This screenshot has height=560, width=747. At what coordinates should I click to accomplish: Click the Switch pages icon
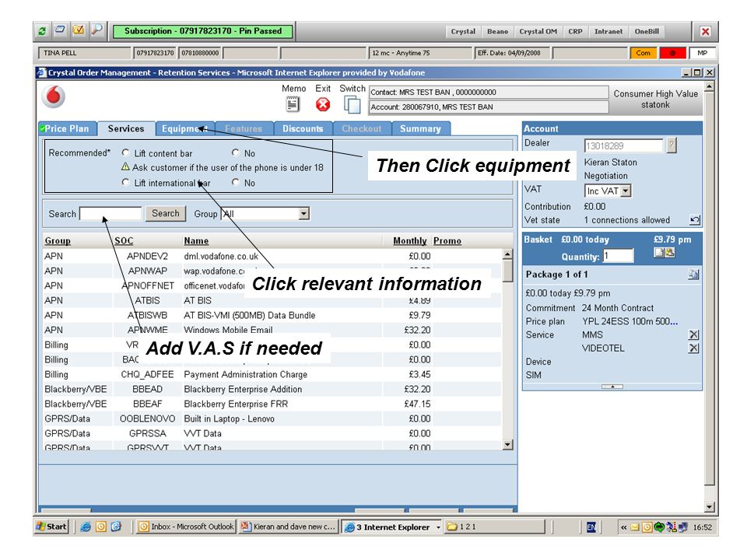click(352, 104)
